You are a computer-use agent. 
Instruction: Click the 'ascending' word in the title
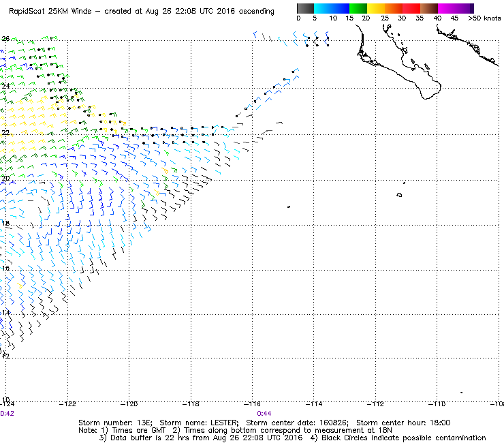coord(256,12)
